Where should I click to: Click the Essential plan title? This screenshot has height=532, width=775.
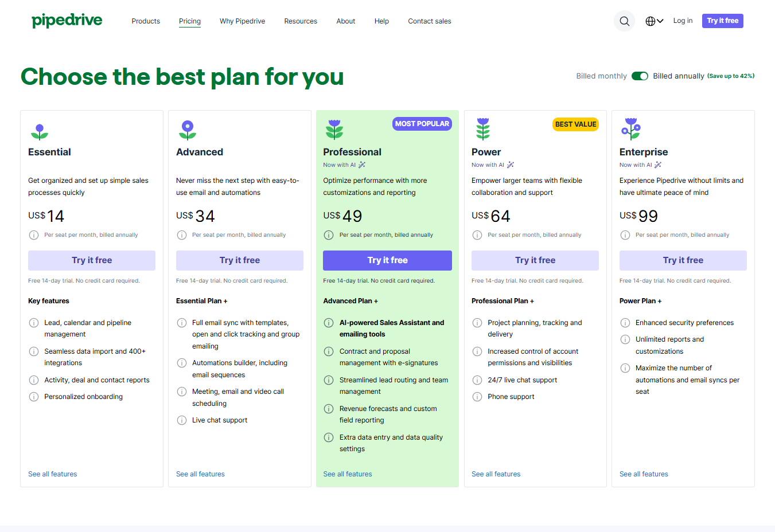tap(49, 152)
